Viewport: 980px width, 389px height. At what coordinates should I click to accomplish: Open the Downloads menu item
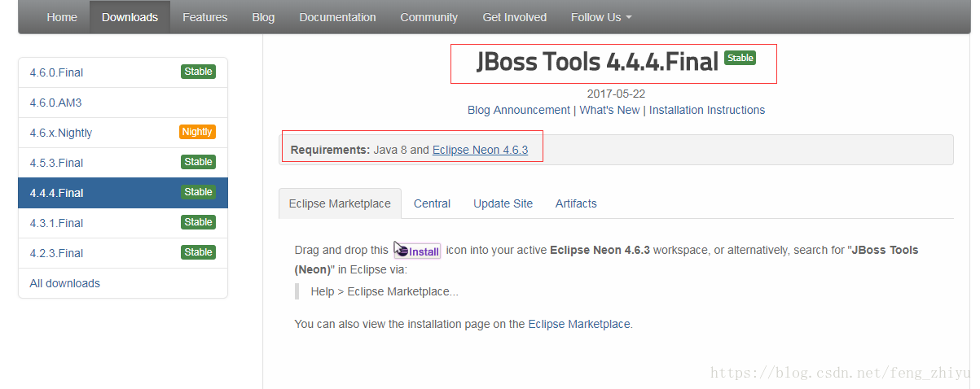tap(130, 17)
